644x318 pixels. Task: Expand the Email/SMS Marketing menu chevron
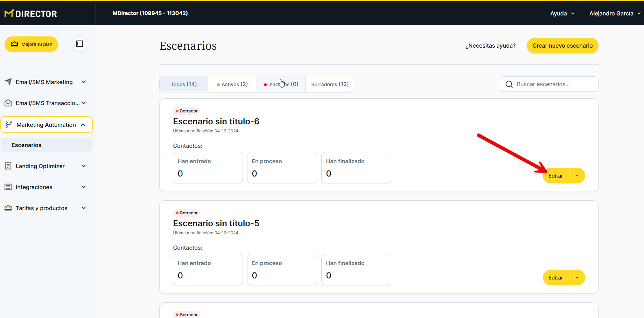84,82
